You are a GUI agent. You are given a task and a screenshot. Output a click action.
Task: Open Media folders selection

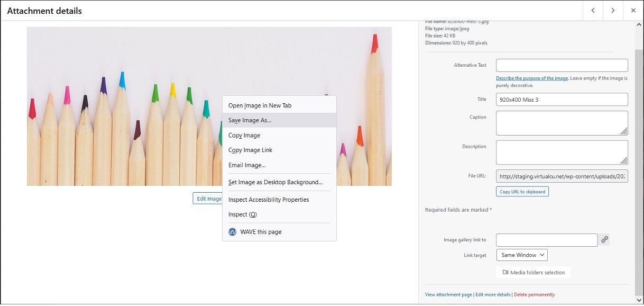tap(533, 273)
